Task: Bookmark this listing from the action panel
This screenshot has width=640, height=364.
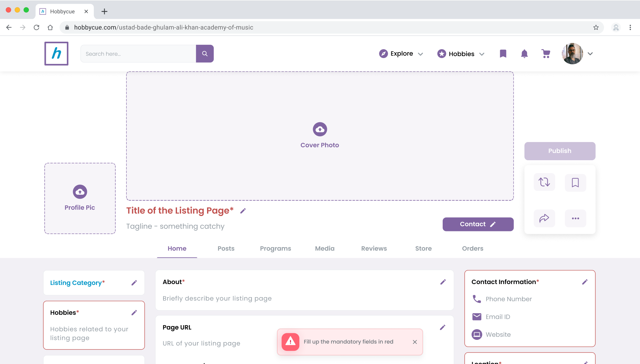Action: [x=575, y=182]
